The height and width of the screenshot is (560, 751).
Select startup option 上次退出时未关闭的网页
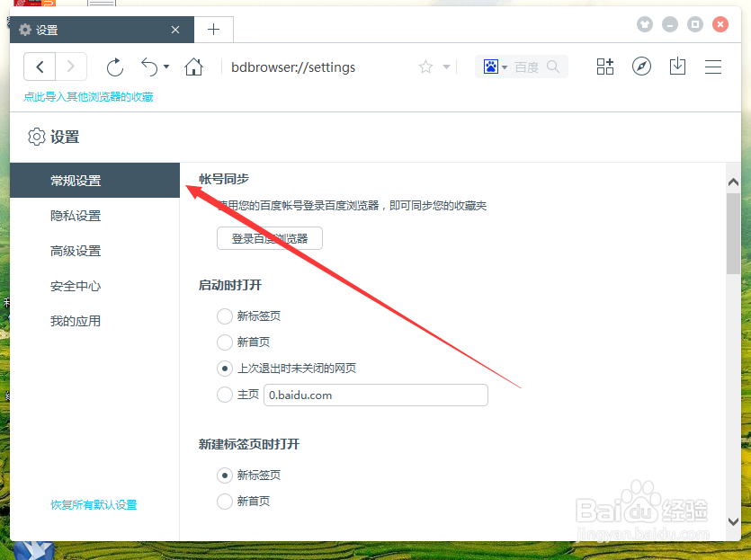(x=225, y=369)
